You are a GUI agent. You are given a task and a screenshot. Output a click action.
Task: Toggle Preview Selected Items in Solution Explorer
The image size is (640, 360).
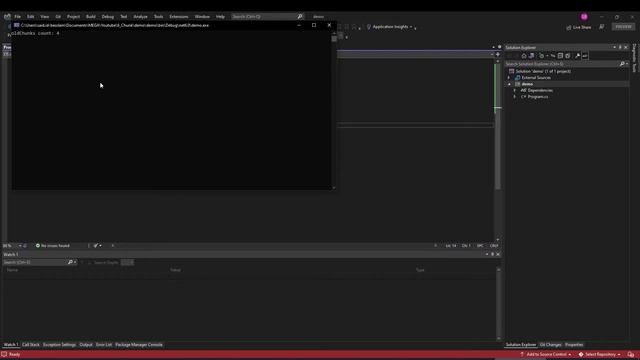(585, 56)
